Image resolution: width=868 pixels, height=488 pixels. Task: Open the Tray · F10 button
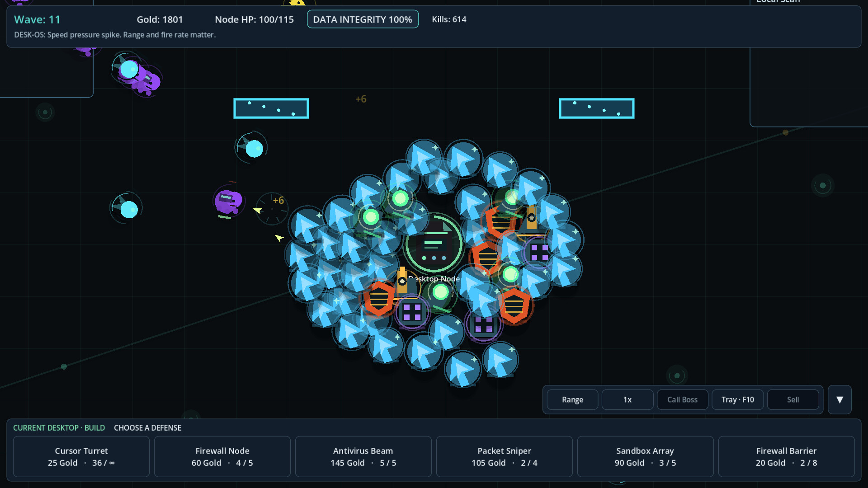[737, 399]
